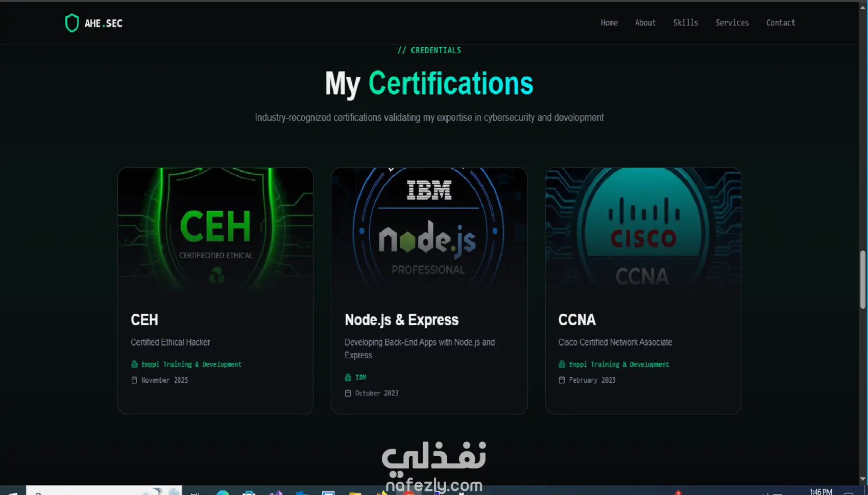Image resolution: width=868 pixels, height=495 pixels.
Task: Click the taskbar clock showing 1:46 PM
Action: [x=821, y=491]
